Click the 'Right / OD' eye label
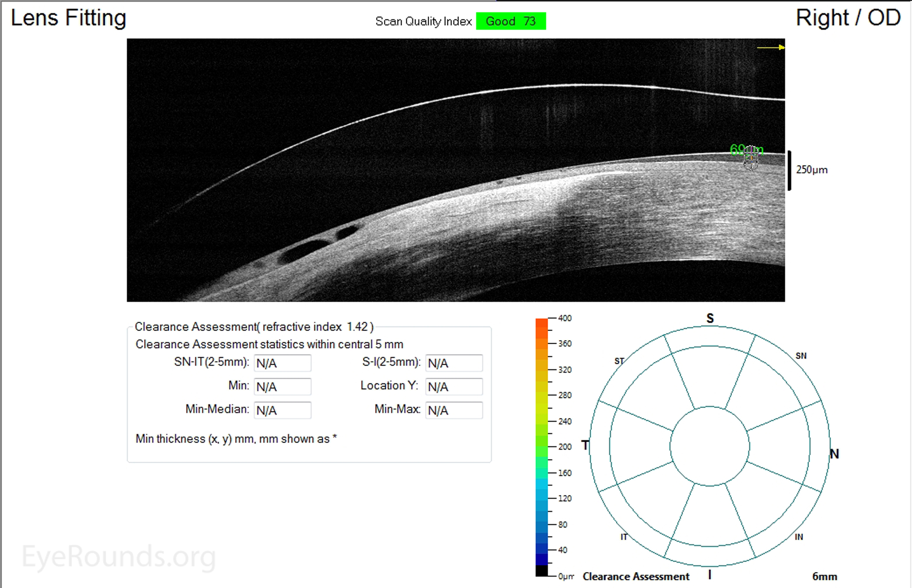 [848, 18]
